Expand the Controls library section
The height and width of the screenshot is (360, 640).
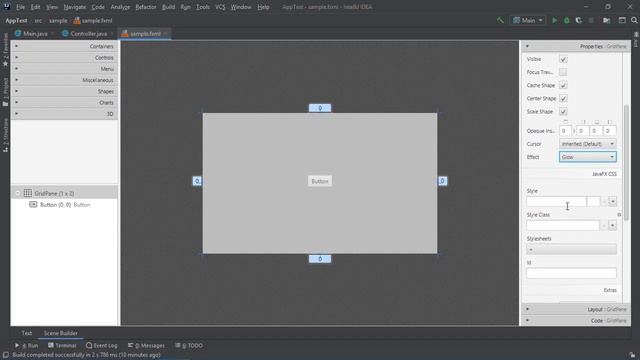point(64,58)
